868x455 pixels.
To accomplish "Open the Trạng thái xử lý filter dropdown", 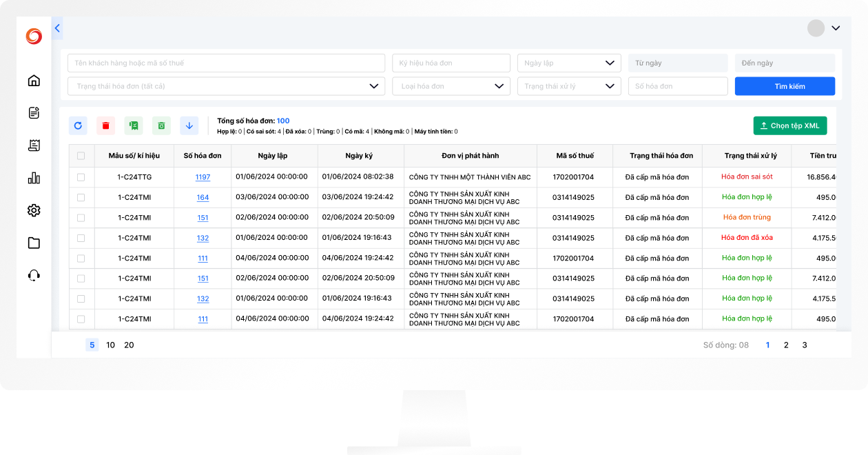I will 570,86.
